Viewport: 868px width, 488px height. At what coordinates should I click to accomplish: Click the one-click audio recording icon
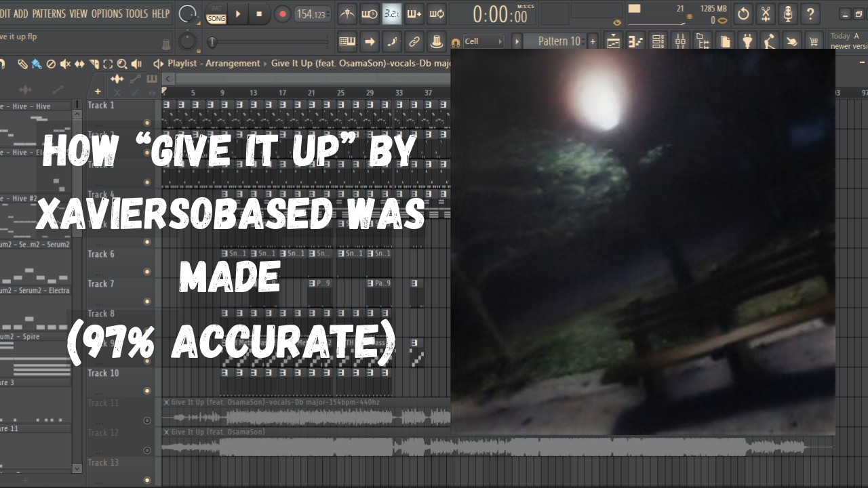pyautogui.click(x=792, y=41)
